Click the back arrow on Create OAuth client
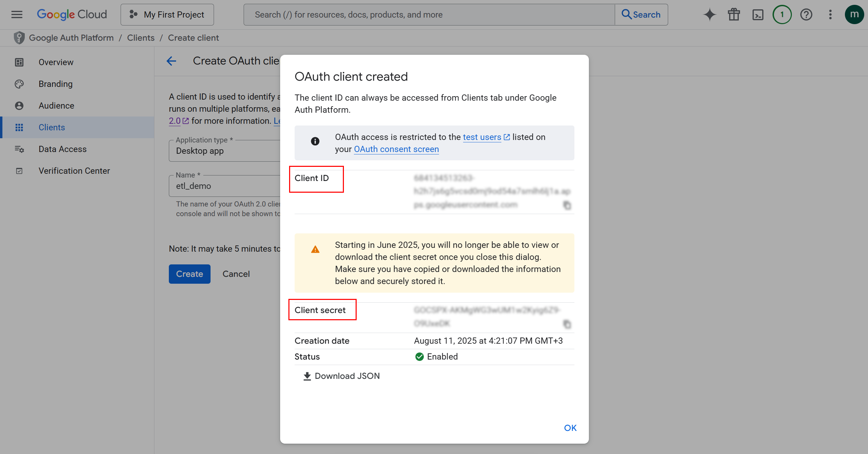 coord(171,61)
